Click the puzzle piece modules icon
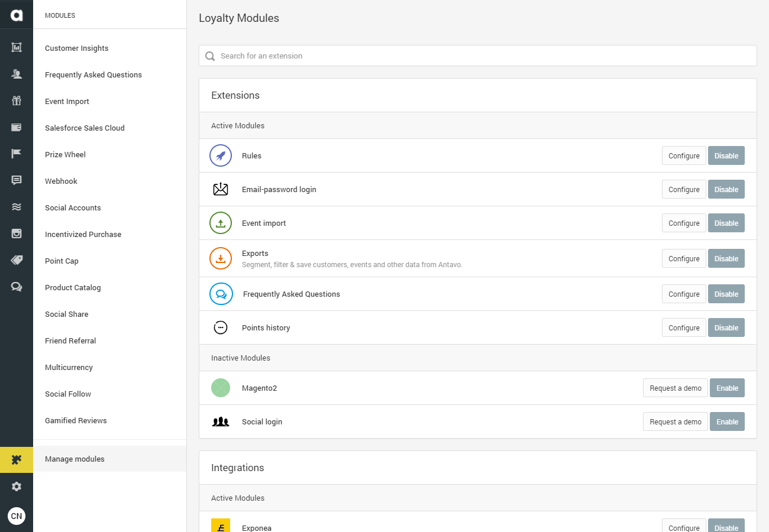 (x=17, y=459)
